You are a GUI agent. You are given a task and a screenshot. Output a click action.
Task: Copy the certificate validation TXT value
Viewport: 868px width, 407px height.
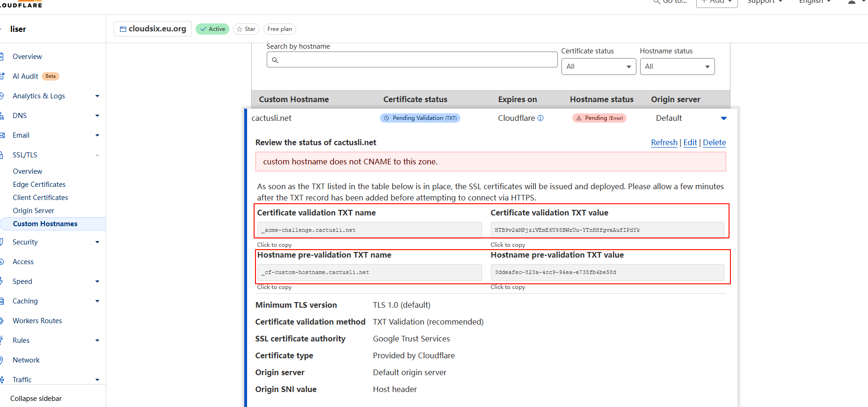(607, 230)
